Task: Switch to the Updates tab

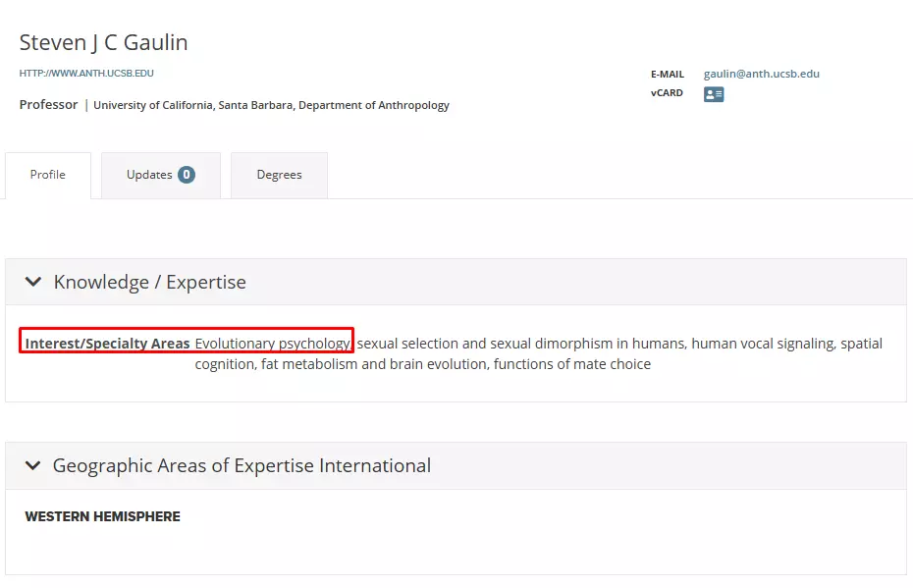Action: point(161,175)
